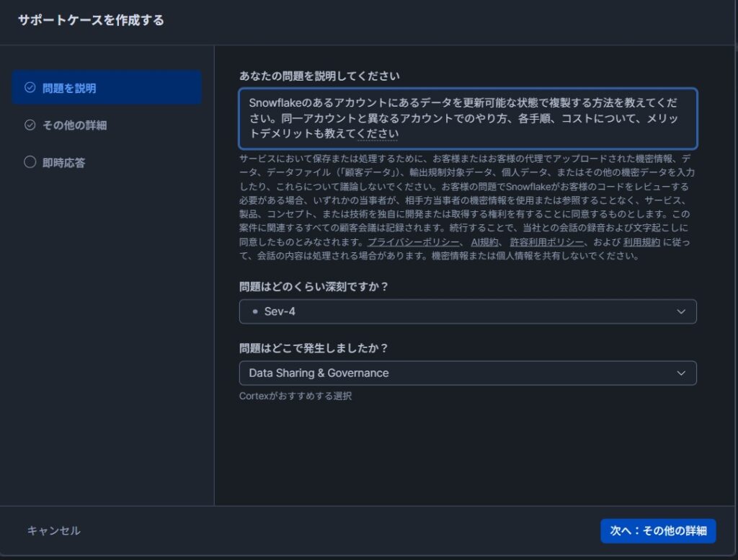Click the checkmark icon beside その他の詳細
This screenshot has height=560, width=738.
click(30, 125)
